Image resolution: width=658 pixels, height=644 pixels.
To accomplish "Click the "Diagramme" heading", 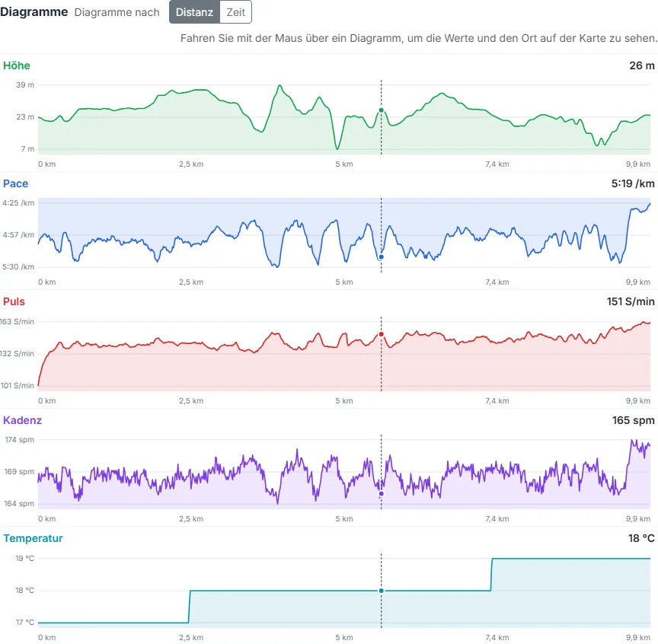I will (34, 11).
